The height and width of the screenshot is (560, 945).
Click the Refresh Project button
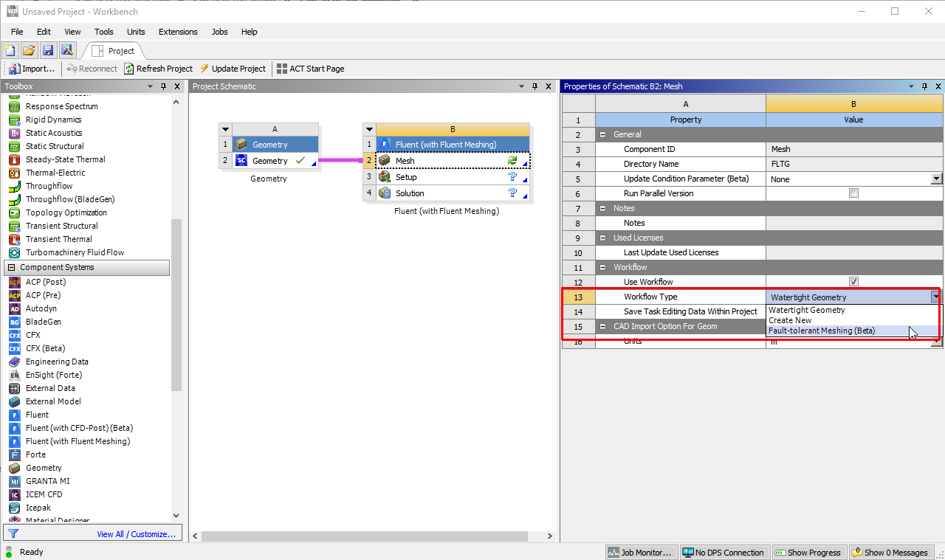coord(158,69)
